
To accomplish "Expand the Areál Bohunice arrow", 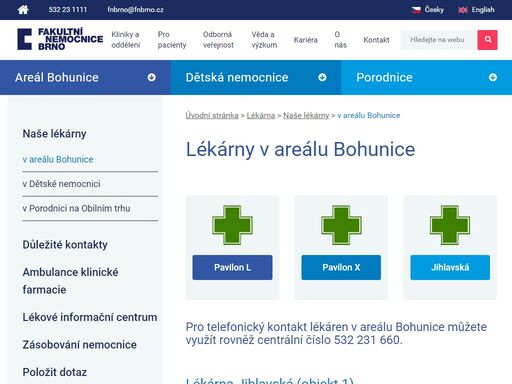I will [152, 77].
